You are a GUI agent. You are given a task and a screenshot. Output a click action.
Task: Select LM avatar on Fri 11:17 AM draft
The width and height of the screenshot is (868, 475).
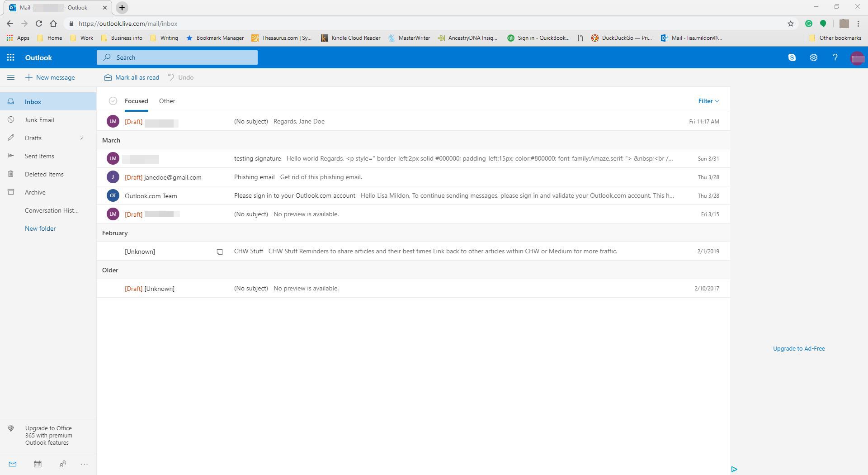113,121
